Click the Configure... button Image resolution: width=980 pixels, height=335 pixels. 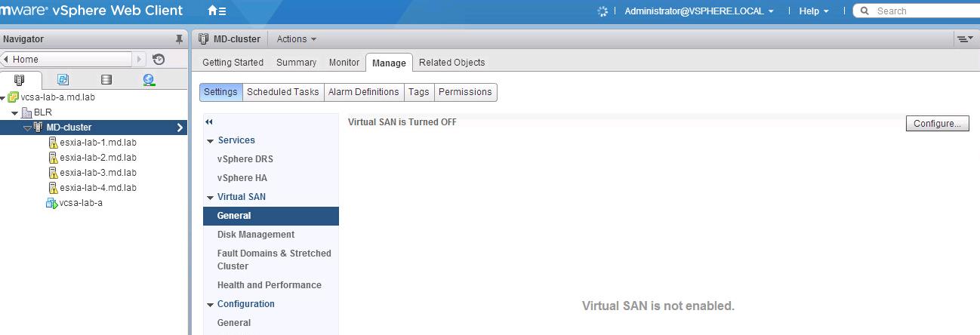(x=936, y=124)
